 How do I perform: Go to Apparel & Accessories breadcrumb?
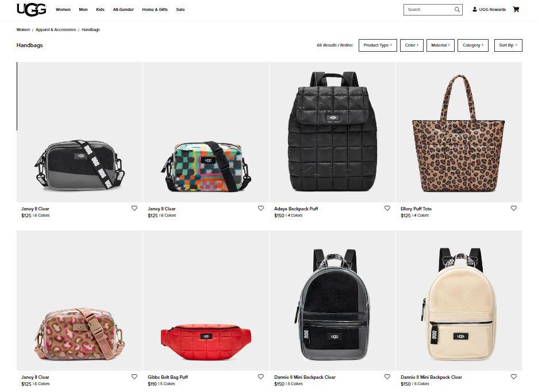(56, 30)
